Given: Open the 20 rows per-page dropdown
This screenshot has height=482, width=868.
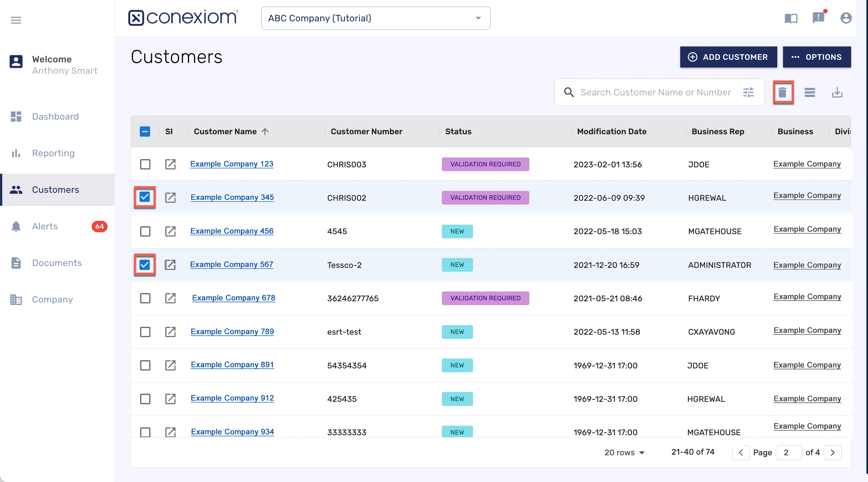Looking at the screenshot, I should 624,452.
